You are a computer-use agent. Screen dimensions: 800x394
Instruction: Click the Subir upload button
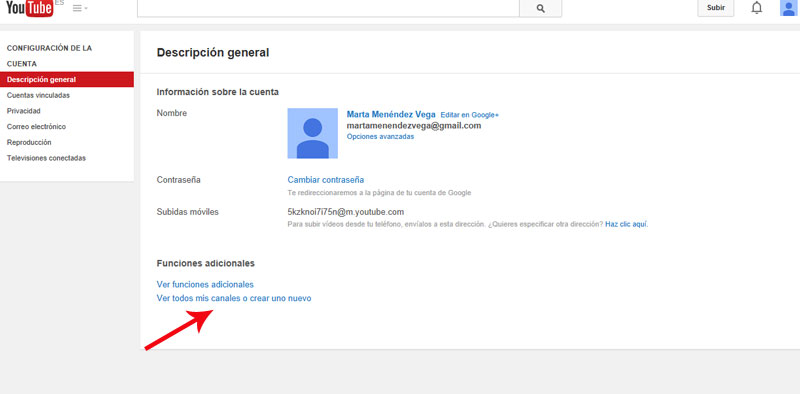[x=716, y=8]
